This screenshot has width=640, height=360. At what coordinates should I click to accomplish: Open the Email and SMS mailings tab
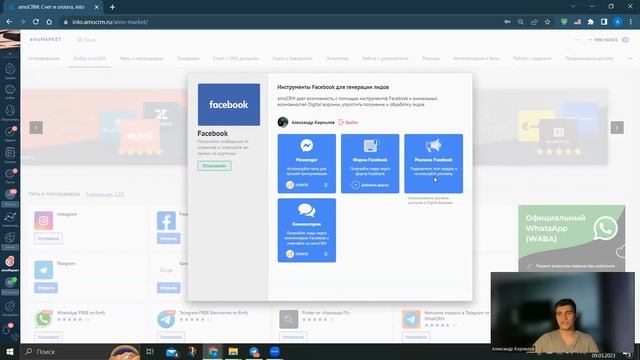pos(236,58)
